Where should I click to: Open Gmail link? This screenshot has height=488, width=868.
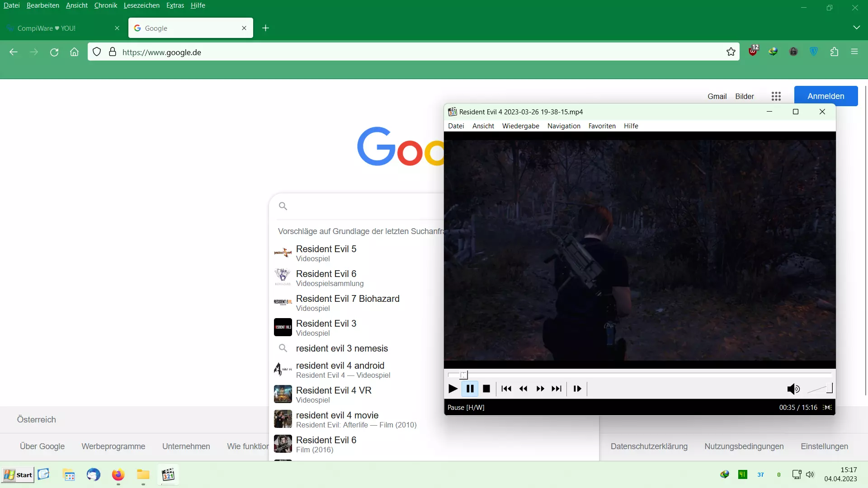(717, 96)
